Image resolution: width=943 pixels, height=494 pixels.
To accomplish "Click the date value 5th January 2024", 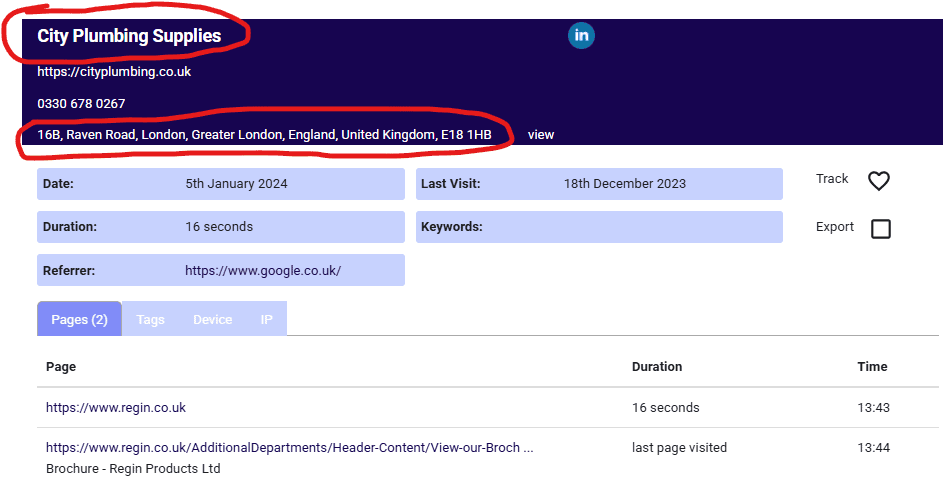I will tap(236, 184).
